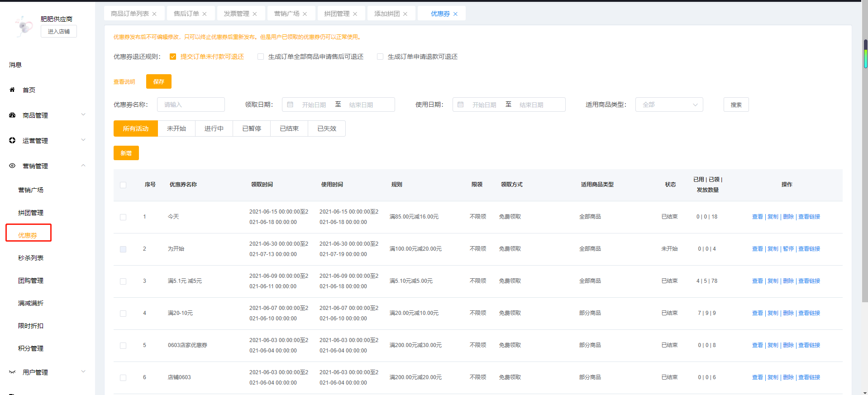
Task: Click the 用户管理 sidebar icon
Action: [x=12, y=372]
